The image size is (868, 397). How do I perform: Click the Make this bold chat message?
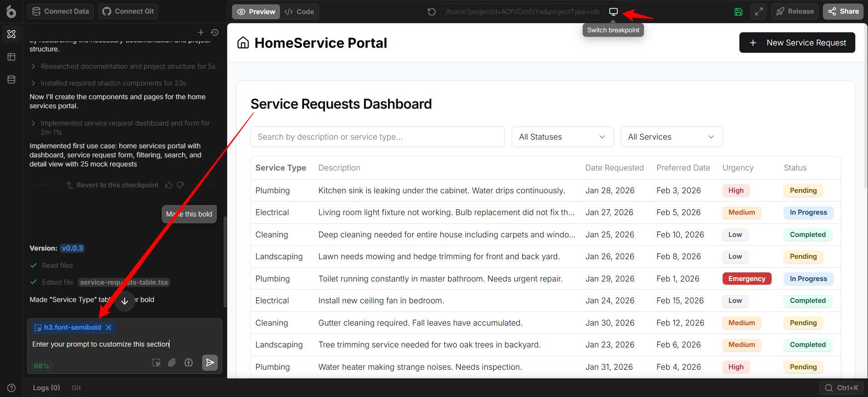click(x=189, y=214)
